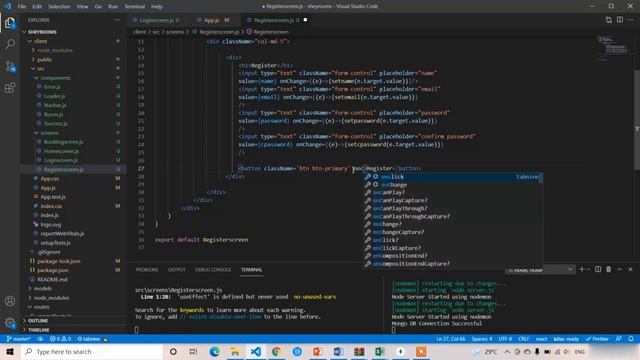
Task: Close the terminal panel
Action: coord(630,269)
